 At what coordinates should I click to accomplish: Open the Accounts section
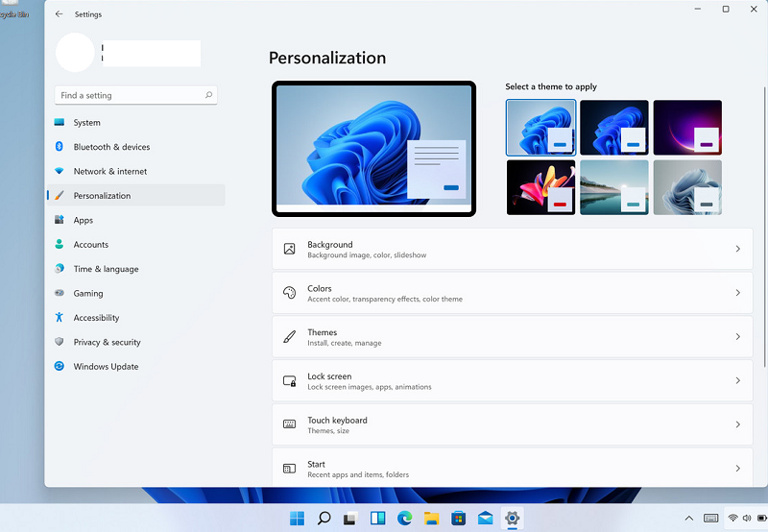[136, 245]
